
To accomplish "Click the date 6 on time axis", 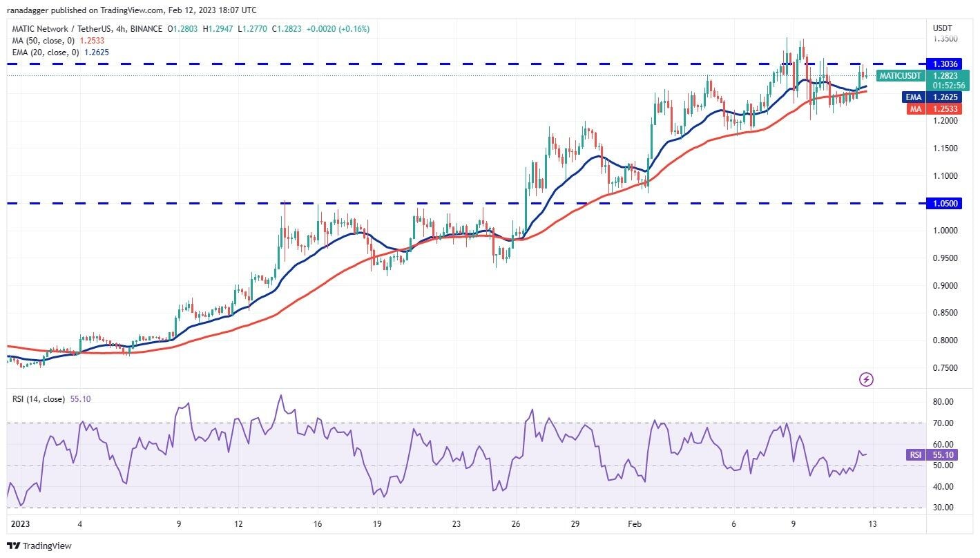I will (x=734, y=524).
